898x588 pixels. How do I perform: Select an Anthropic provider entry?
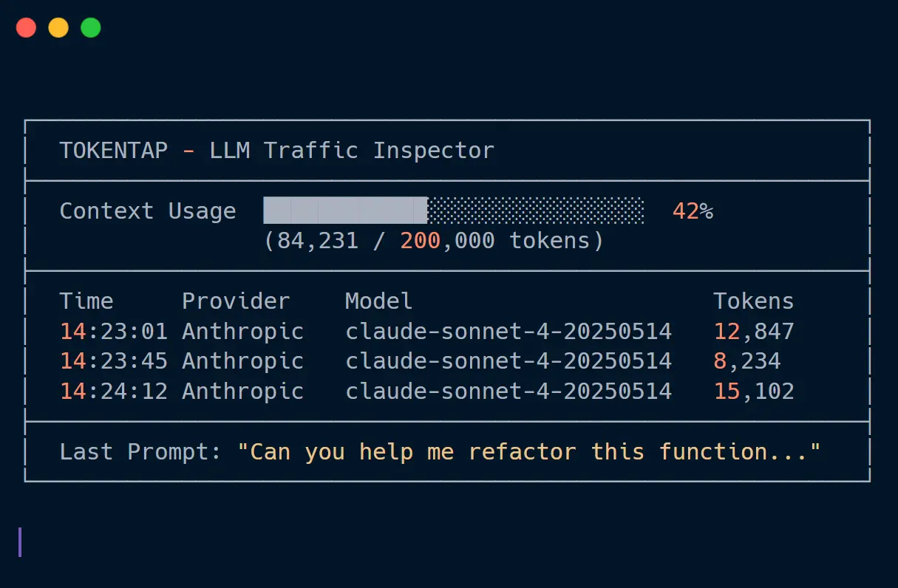tap(242, 332)
